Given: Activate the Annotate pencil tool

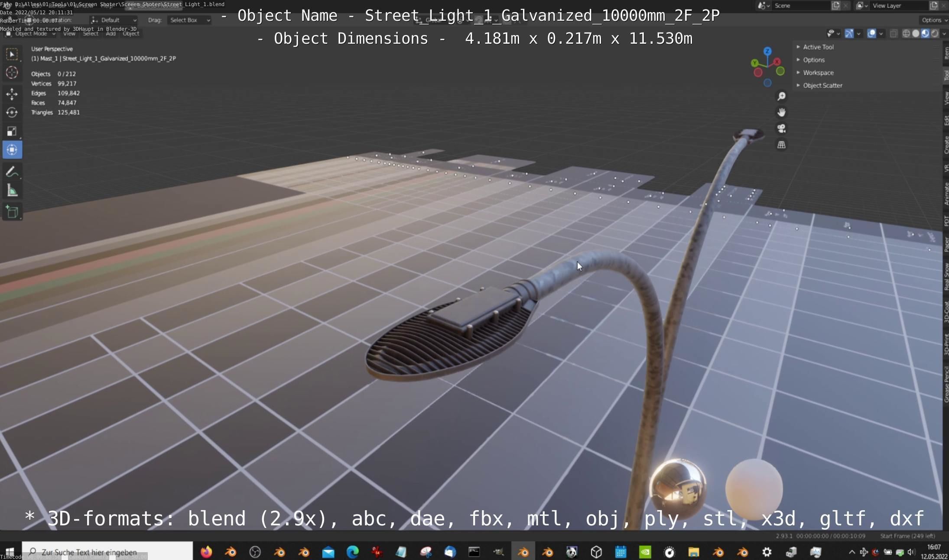Looking at the screenshot, I should [x=12, y=172].
